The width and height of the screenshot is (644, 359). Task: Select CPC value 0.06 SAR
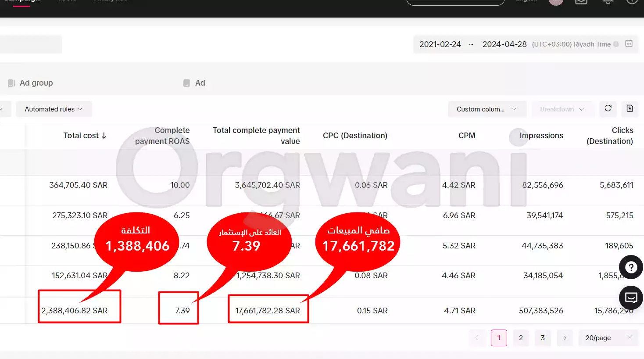371,185
